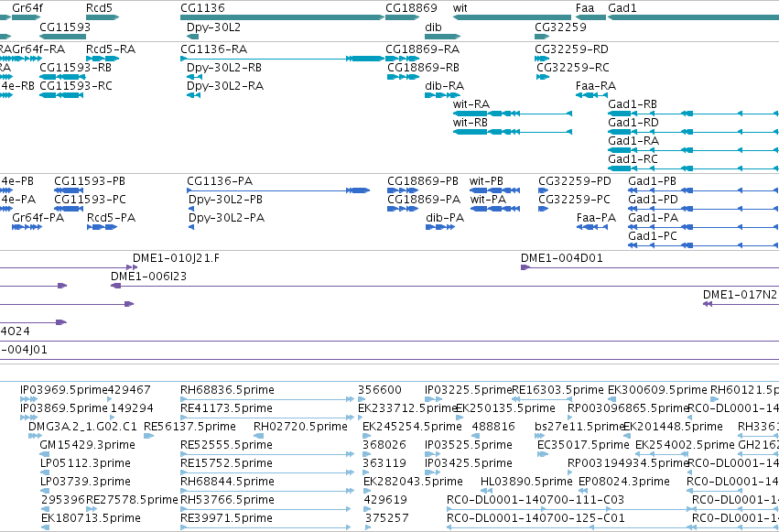Screen dimensions: 779x532
Task: Click protein CG32259-PD
Action: (x=575, y=181)
